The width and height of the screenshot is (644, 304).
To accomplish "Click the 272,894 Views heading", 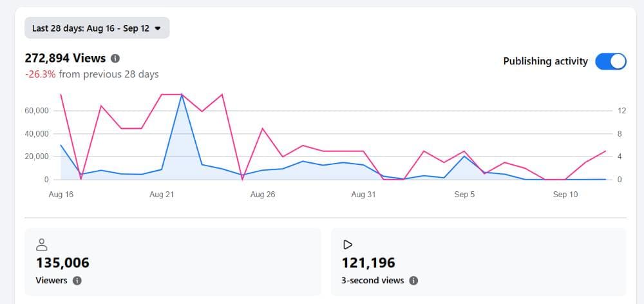I will click(x=65, y=59).
